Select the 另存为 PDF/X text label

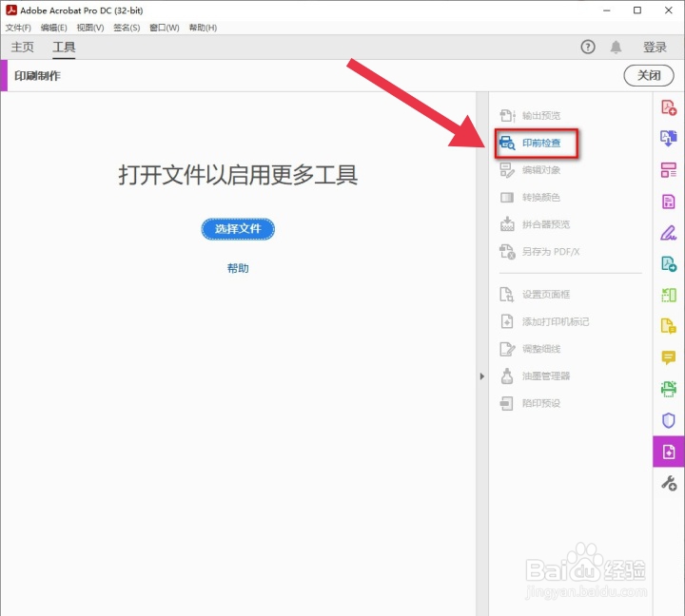(x=551, y=252)
